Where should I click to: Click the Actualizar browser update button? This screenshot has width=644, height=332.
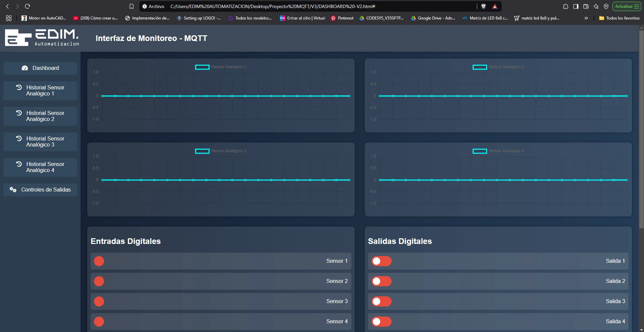coord(624,6)
